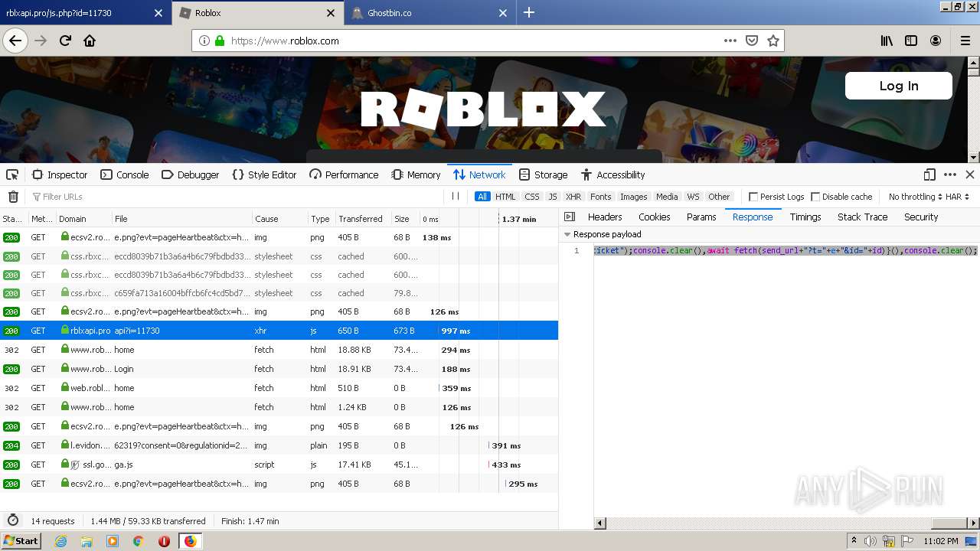Reload the current Roblox page
The image size is (980, 551).
coord(65,41)
